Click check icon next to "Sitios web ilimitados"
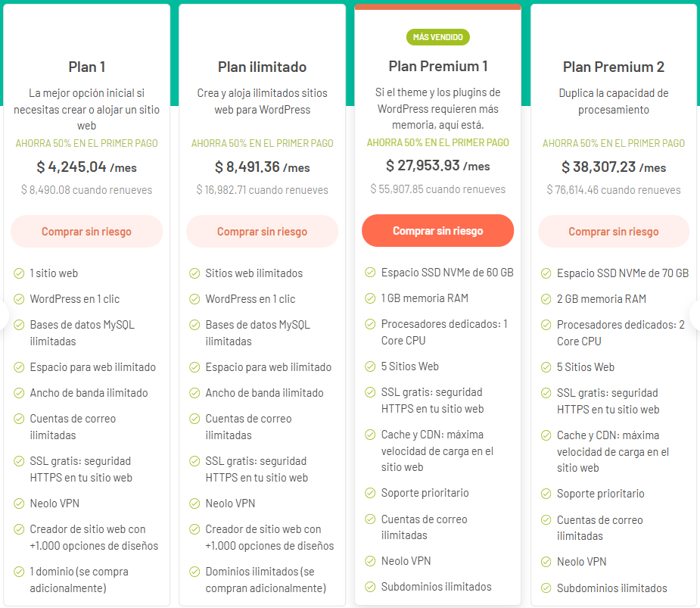The height and width of the screenshot is (608, 700). (x=194, y=273)
